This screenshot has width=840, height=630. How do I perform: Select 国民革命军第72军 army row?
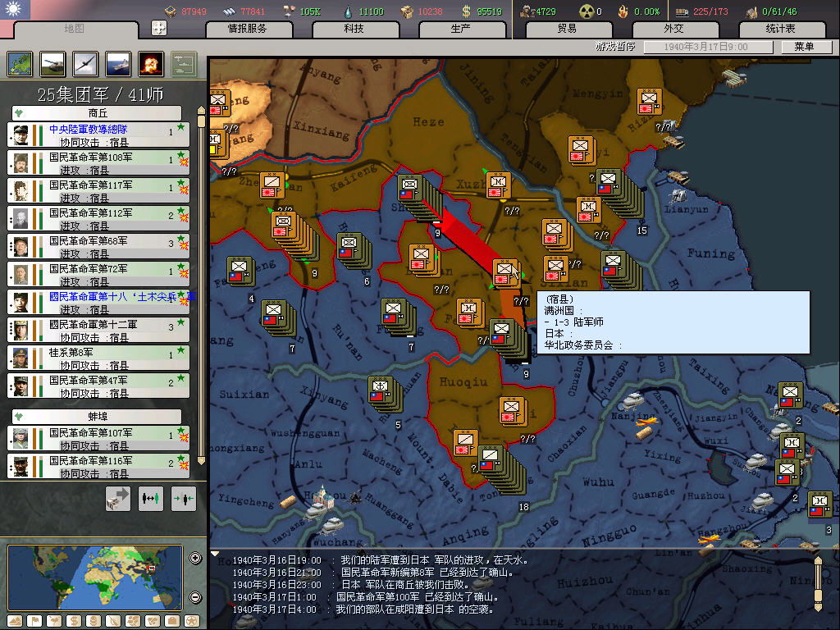click(98, 274)
